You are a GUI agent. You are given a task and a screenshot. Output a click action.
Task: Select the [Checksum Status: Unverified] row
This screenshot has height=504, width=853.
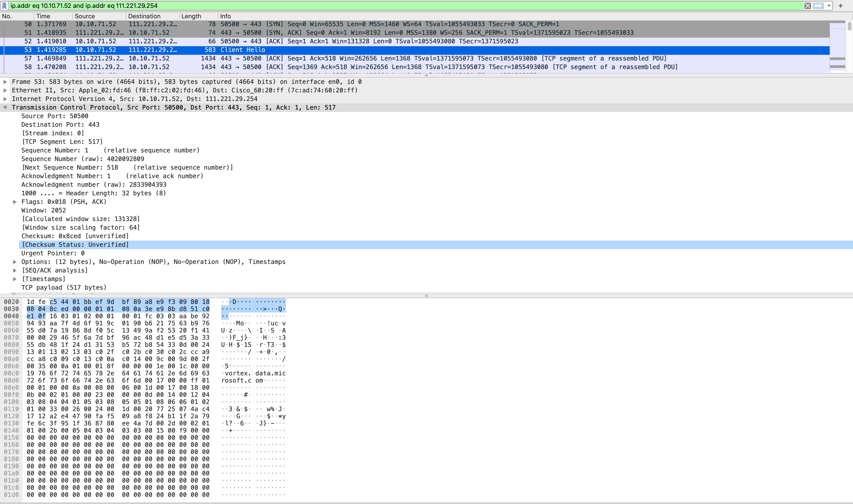(436, 245)
